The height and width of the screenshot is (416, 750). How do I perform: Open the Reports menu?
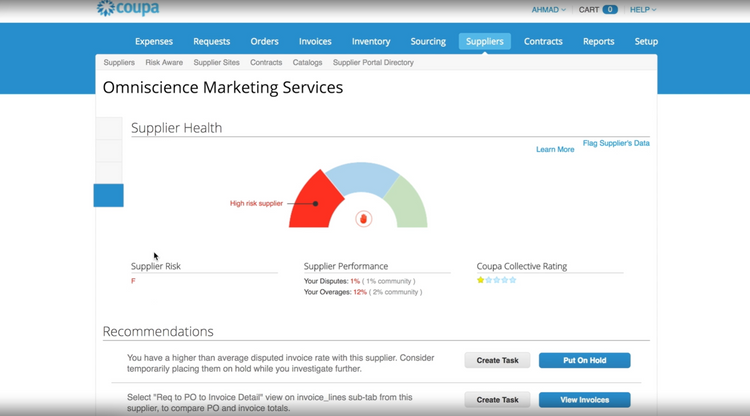pos(598,42)
